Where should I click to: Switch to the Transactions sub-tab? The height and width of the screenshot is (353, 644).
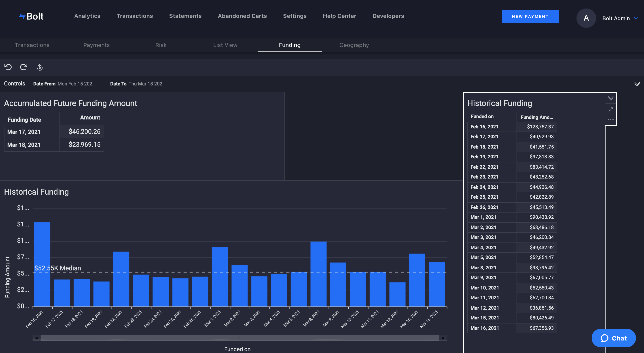[x=32, y=45]
